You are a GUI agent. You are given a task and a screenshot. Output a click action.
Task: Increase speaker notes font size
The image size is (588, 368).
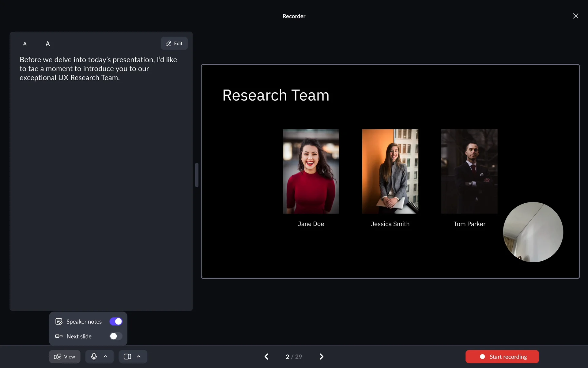[48, 44]
